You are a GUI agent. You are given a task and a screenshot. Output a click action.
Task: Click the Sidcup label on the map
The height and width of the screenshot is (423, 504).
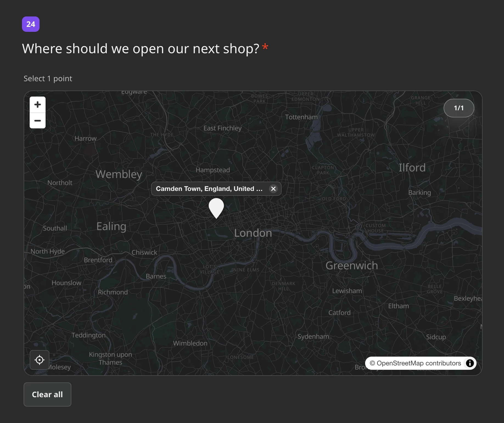(x=436, y=337)
